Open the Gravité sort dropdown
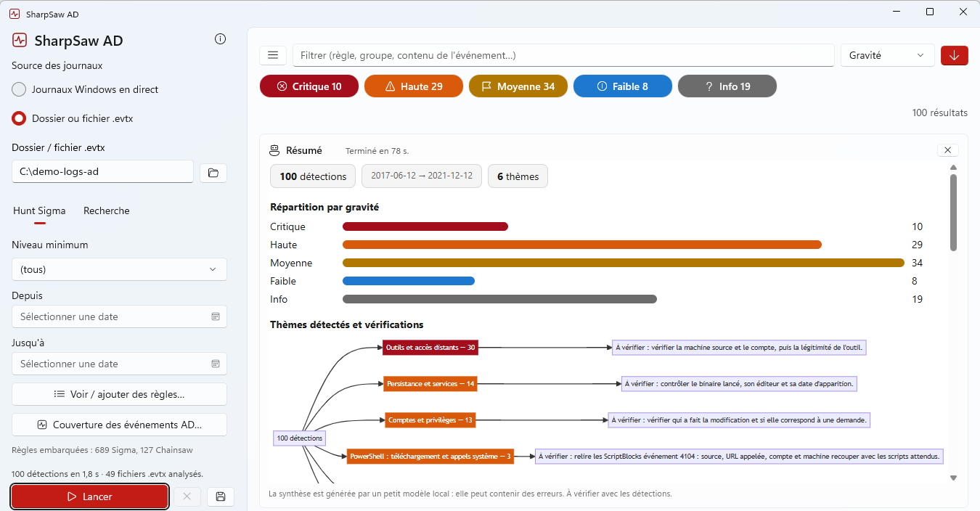The height and width of the screenshot is (511, 980). coord(888,55)
